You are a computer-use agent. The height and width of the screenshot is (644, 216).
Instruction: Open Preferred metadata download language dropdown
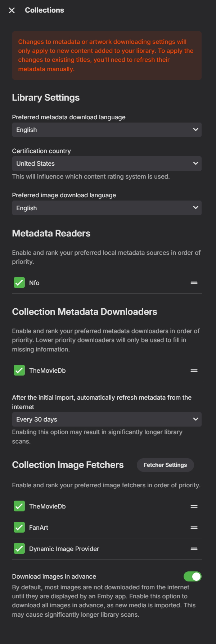point(107,130)
